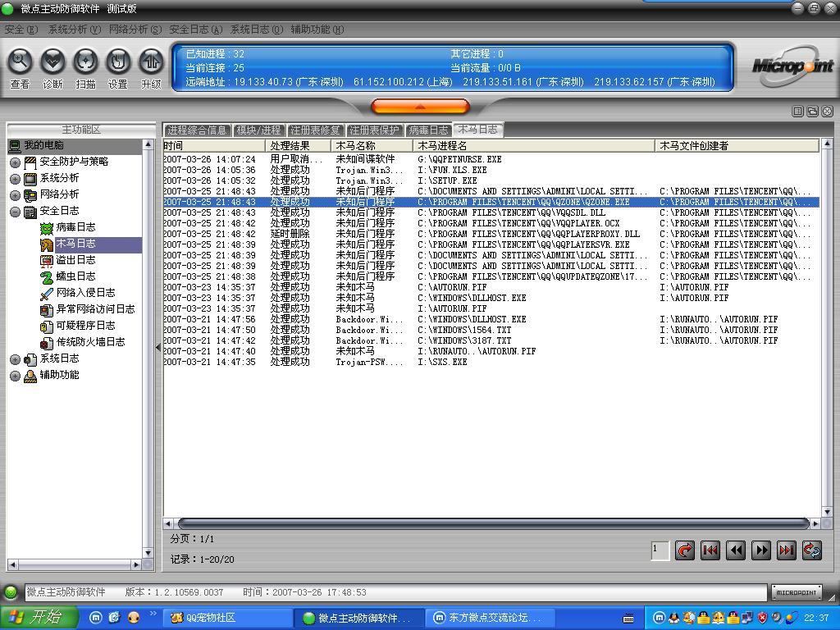Click the log list down scroll arrow
The height and width of the screenshot is (630, 840).
(x=827, y=512)
